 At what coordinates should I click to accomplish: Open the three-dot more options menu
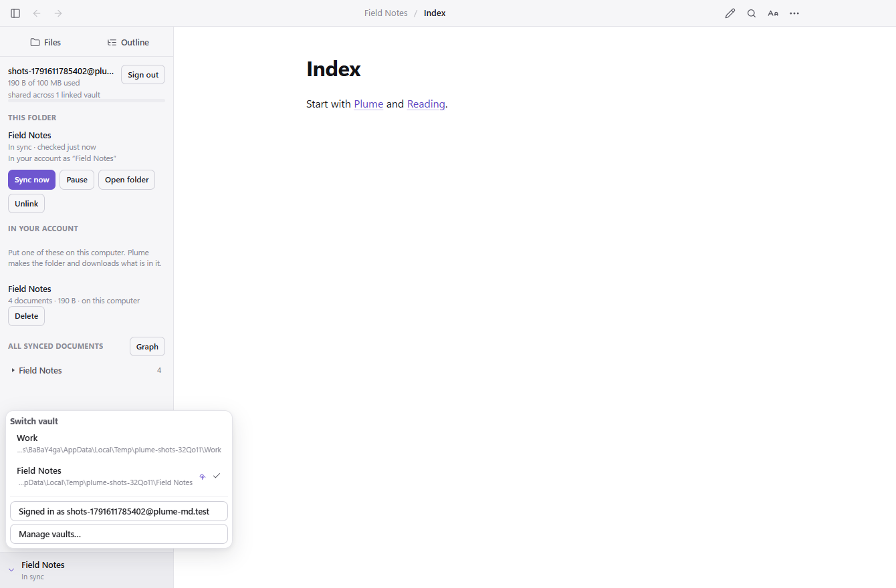794,13
